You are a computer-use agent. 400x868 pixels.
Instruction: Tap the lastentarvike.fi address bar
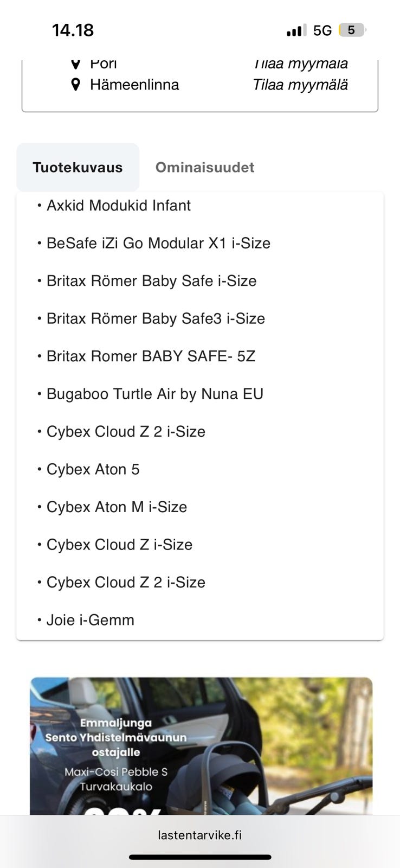200,835
